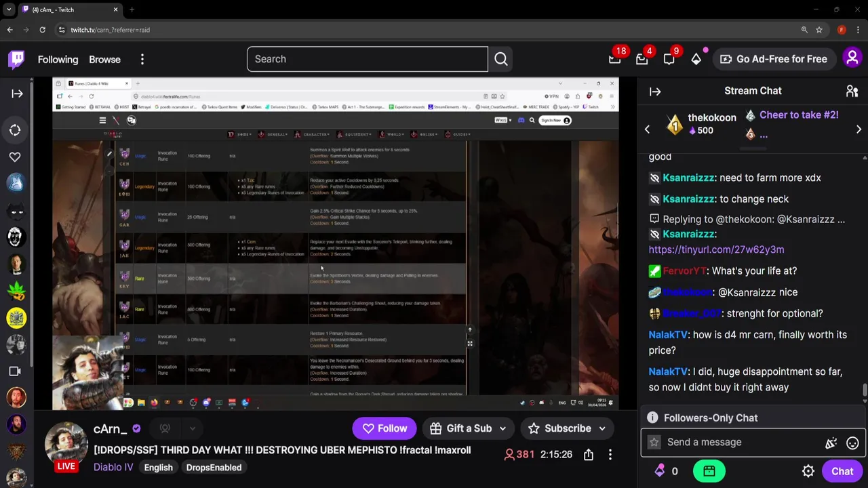Screen dimensions: 868x488
Task: Click the stream title text
Action: 282,450
